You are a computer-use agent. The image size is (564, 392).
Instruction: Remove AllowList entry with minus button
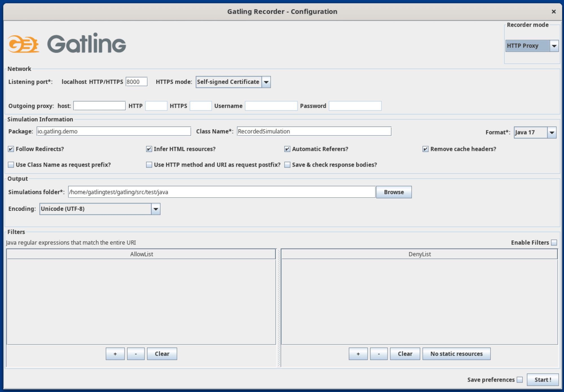[x=136, y=354]
